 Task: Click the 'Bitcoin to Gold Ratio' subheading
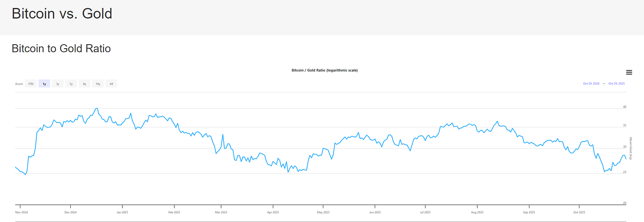[x=61, y=48]
